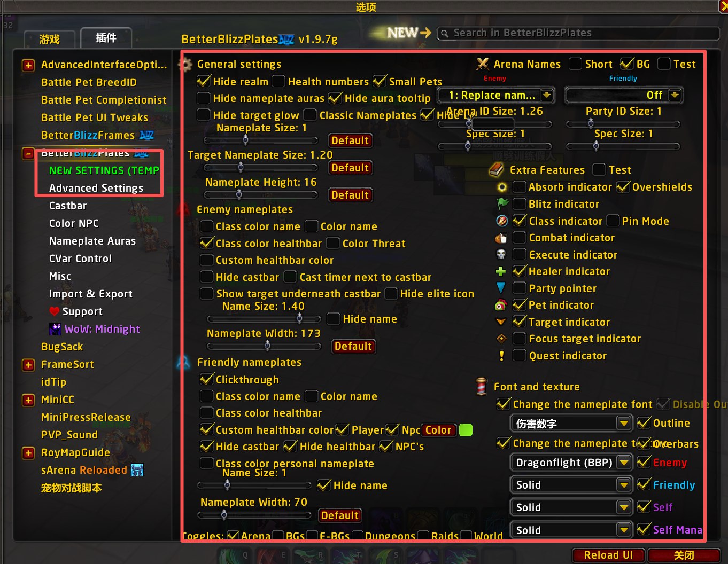This screenshot has width=728, height=564.
Task: Open the CVar Control page
Action: 81,258
